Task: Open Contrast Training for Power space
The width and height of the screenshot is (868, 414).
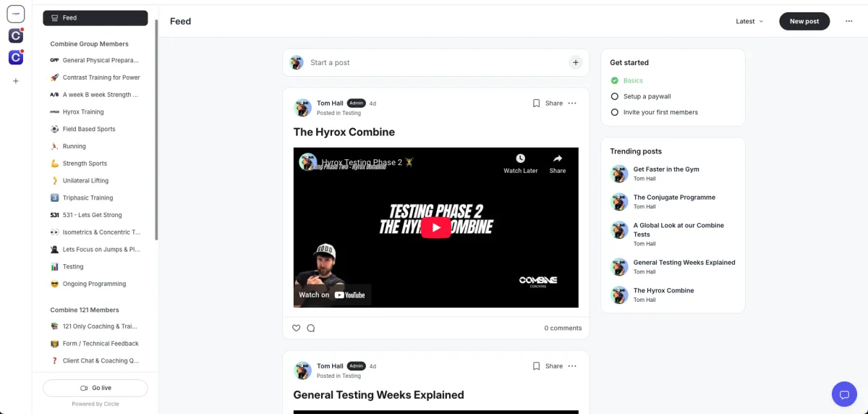Action: click(x=95, y=77)
